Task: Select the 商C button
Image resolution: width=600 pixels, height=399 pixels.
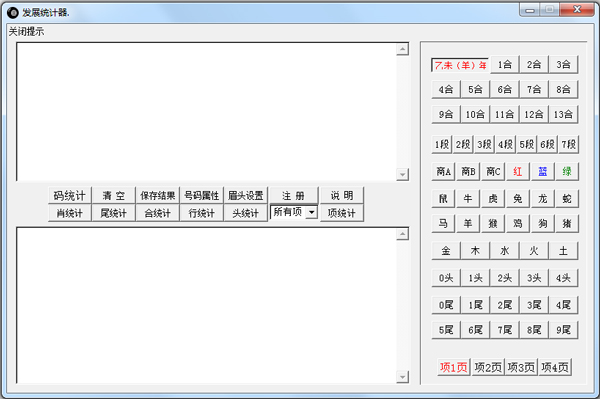Action: click(x=493, y=171)
